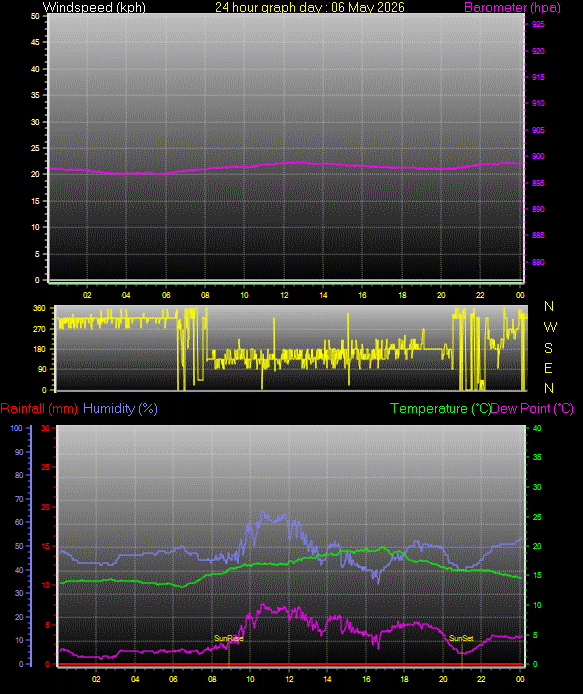Click the green '15' temperature axis value
The width and height of the screenshot is (583, 694).
(537, 575)
